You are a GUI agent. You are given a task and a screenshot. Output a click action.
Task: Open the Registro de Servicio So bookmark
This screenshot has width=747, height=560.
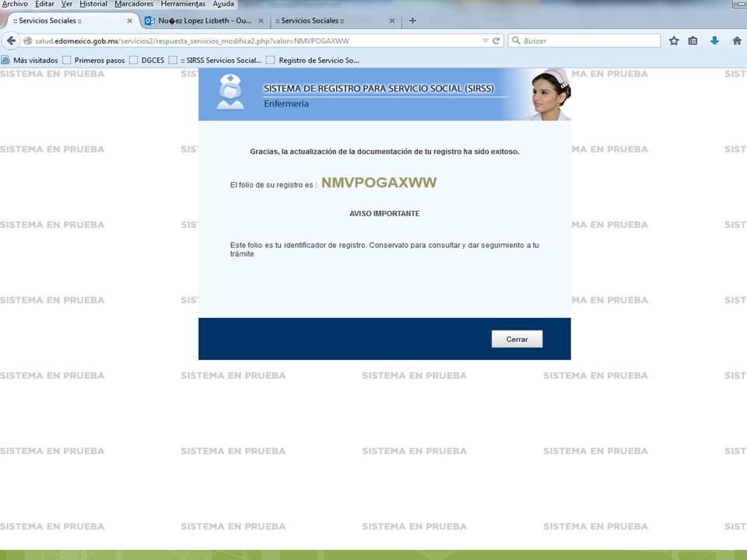pos(313,61)
